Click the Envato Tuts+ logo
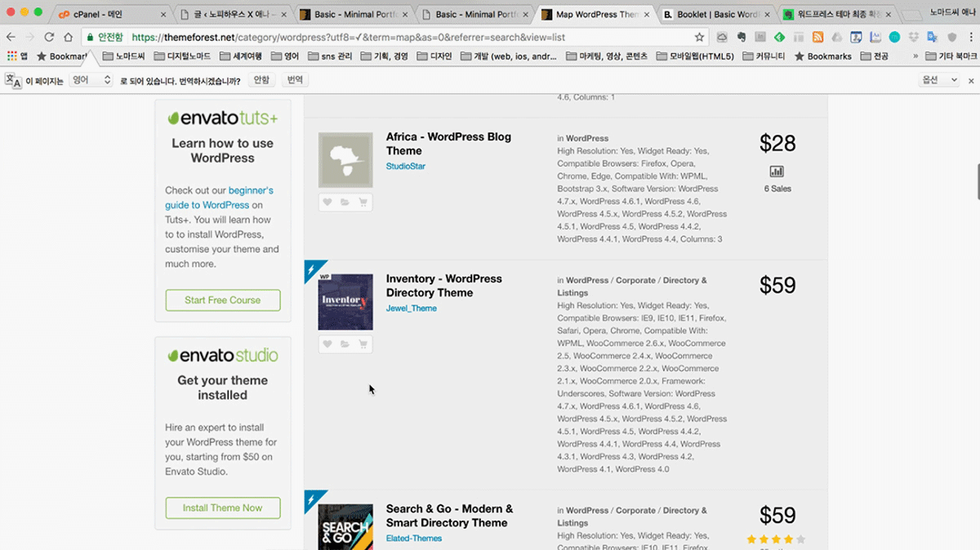The image size is (980, 550). [x=222, y=118]
